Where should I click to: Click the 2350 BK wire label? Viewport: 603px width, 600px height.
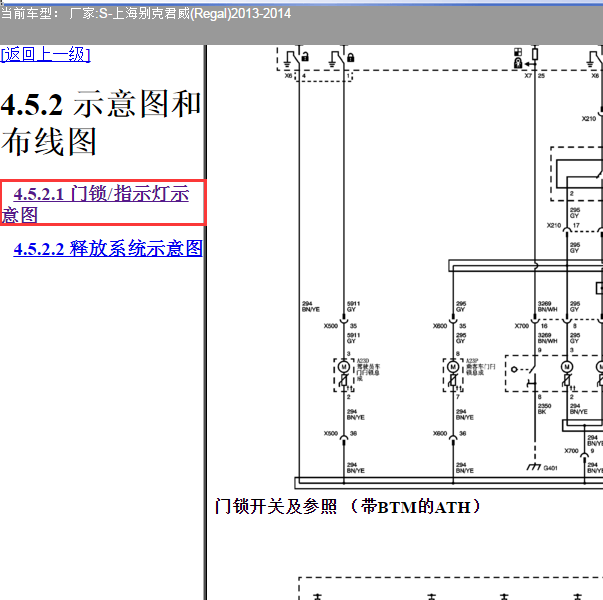click(x=544, y=409)
